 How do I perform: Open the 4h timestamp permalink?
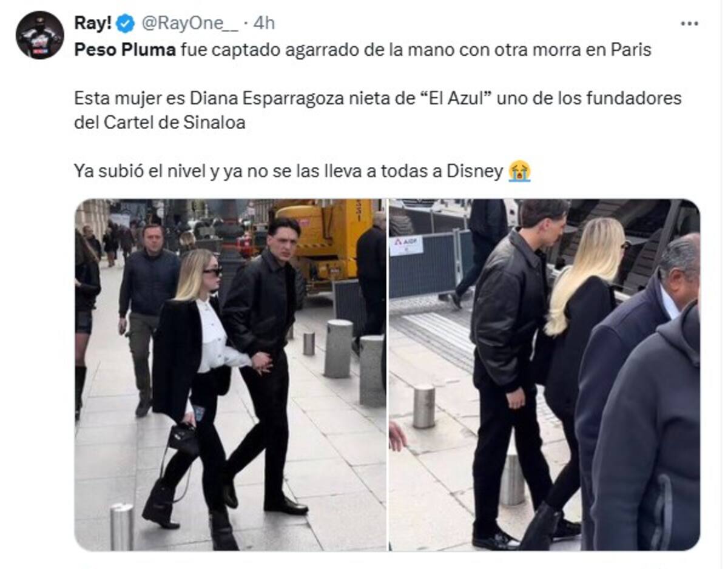(264, 24)
